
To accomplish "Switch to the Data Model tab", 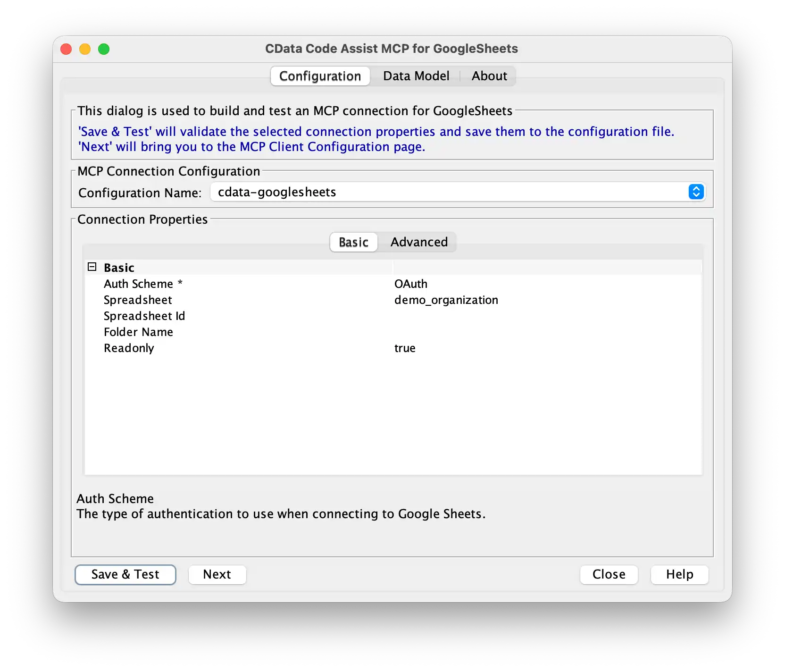I will 416,76.
